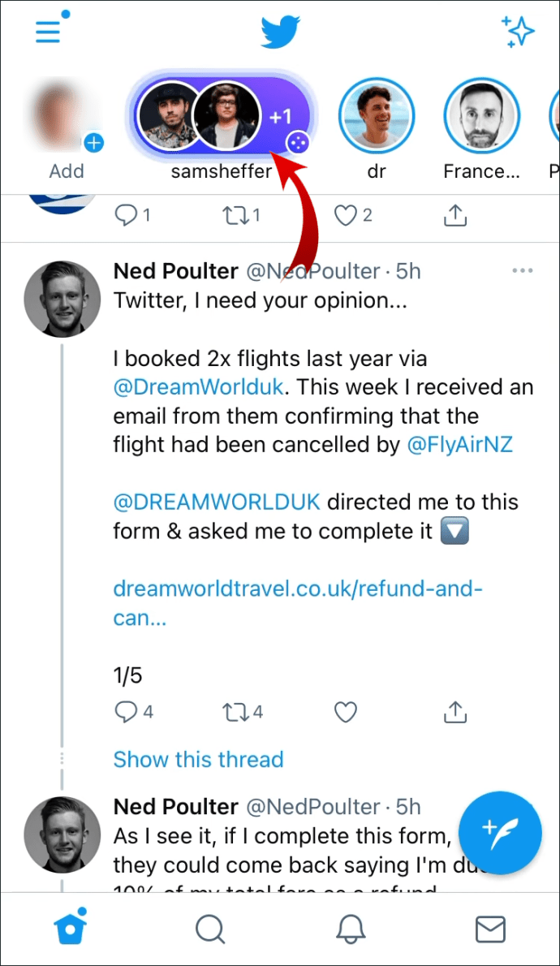Open more options for Ned Poulter's tweet
Viewport: 560px width, 966px height.
[523, 270]
